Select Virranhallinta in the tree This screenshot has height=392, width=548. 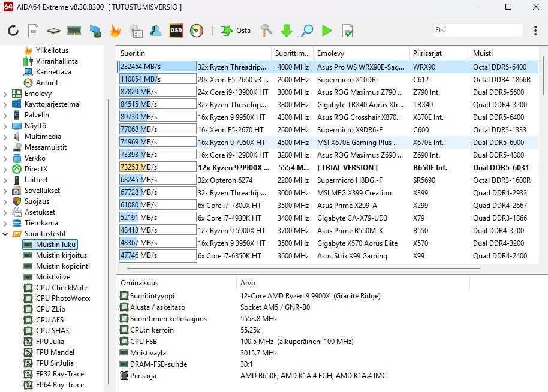(56, 61)
